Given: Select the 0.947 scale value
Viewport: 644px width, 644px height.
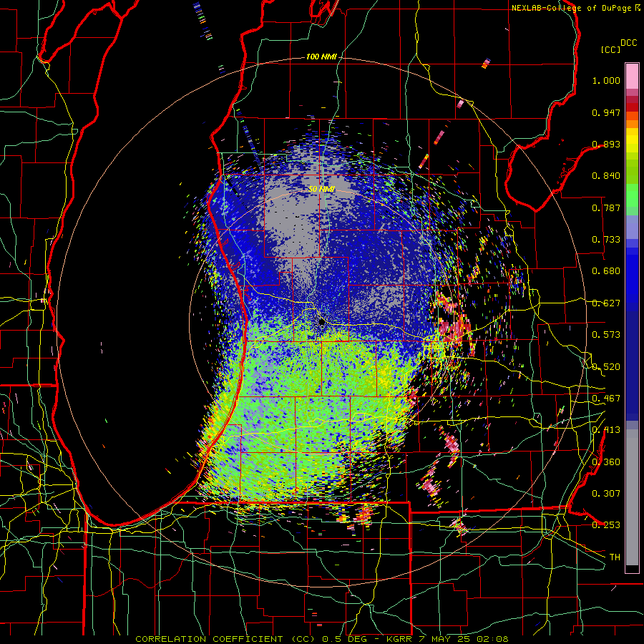Looking at the screenshot, I should 606,112.
